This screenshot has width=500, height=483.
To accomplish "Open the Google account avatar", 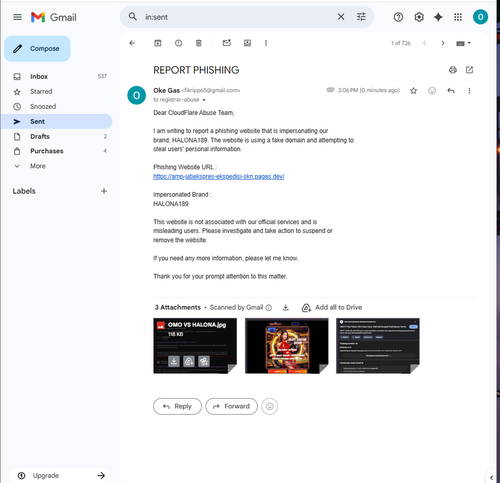I will click(x=480, y=17).
